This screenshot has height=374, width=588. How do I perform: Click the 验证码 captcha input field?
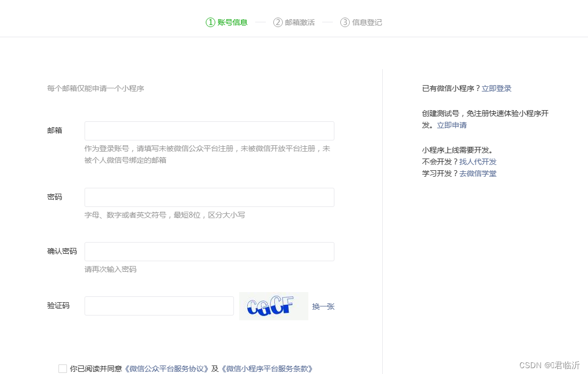pyautogui.click(x=159, y=306)
